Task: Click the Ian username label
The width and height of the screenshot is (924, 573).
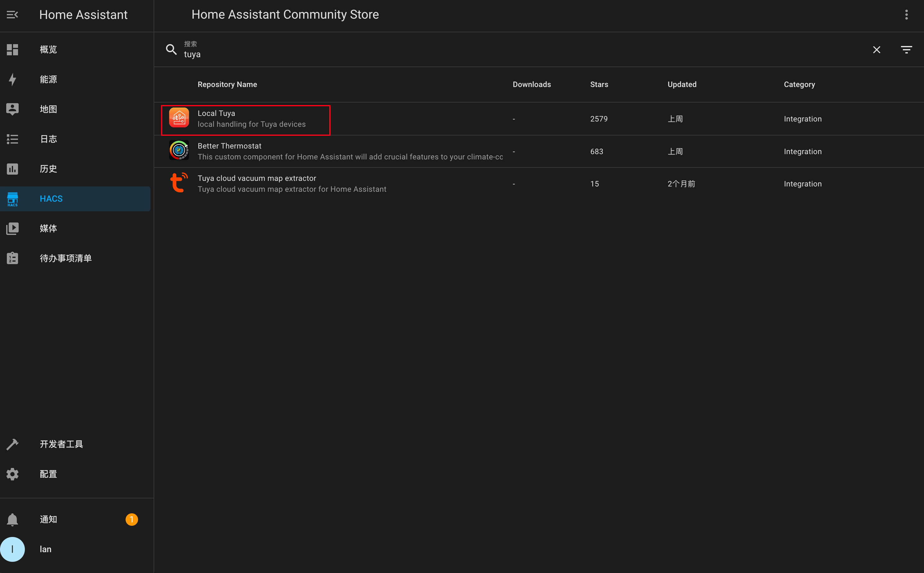Action: (45, 549)
